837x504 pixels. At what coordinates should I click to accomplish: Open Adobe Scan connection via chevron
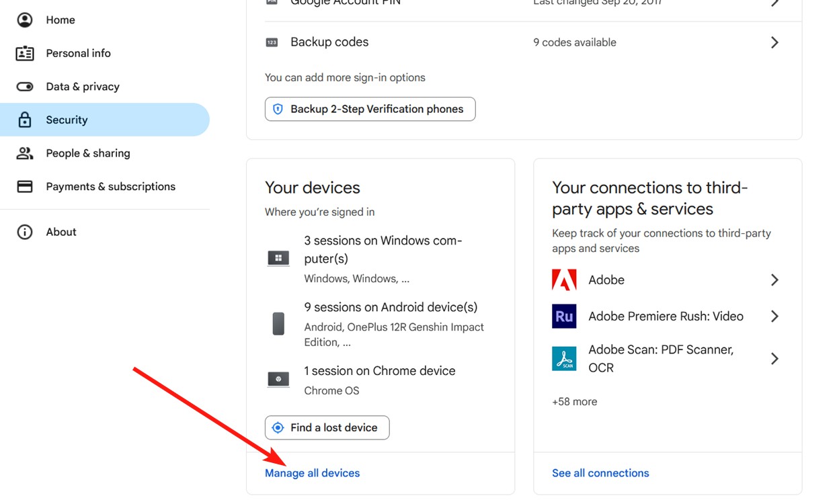point(774,358)
